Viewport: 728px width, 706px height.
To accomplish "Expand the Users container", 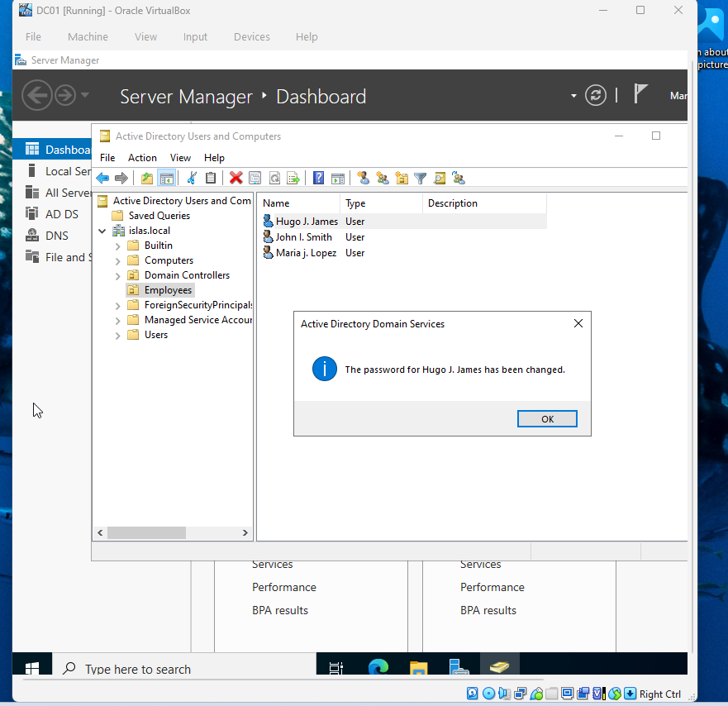I will [x=117, y=336].
